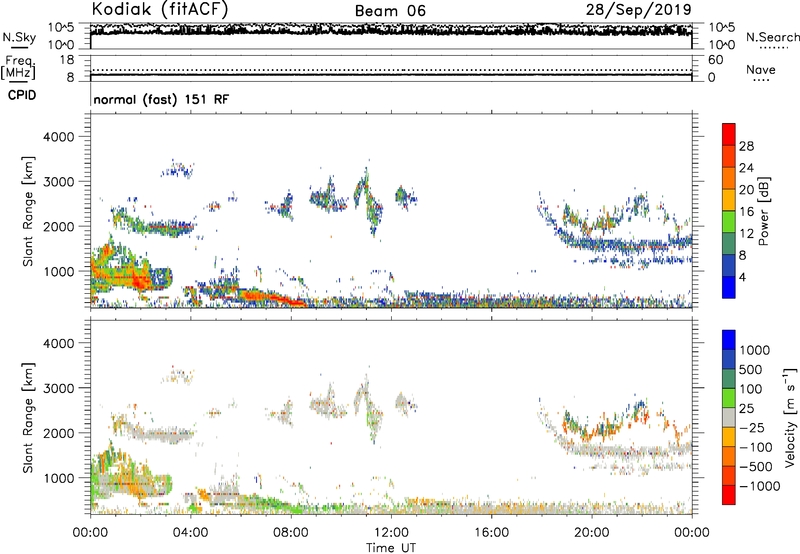Click the "4000" tick of the power panel
The width and height of the screenshot is (800, 554).
pos(58,137)
